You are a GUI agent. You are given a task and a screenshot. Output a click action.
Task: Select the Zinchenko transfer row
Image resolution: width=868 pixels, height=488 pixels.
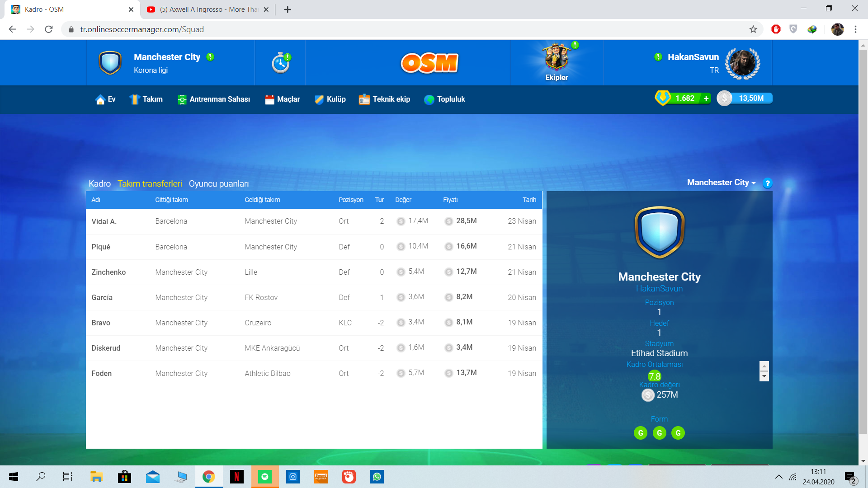click(x=314, y=272)
